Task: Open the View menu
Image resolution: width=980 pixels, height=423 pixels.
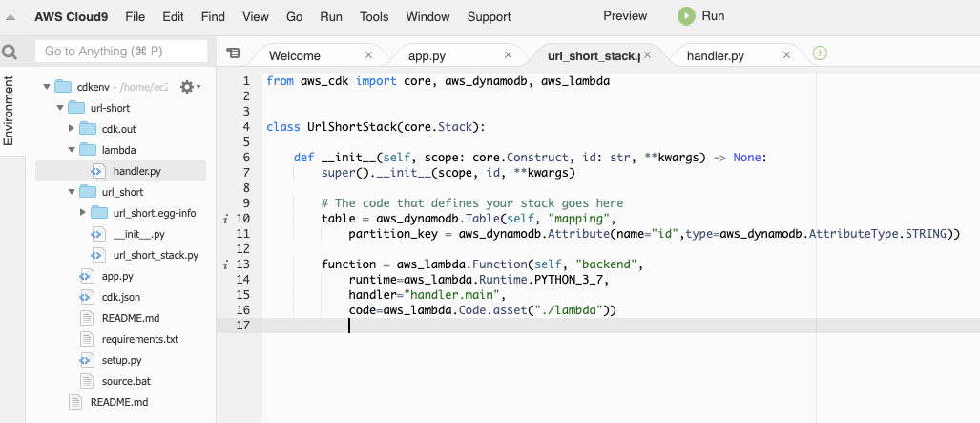Action: (256, 17)
